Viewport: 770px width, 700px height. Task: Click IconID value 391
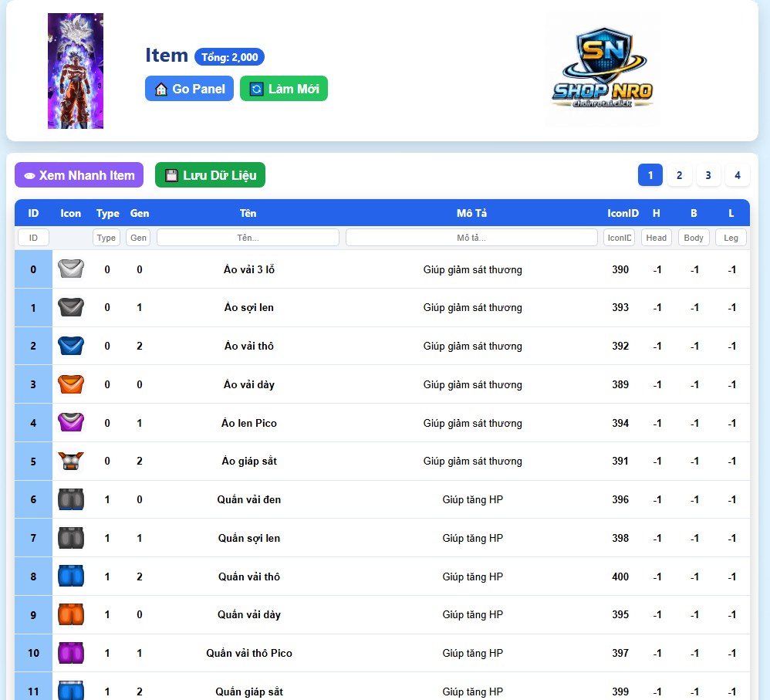[620, 461]
